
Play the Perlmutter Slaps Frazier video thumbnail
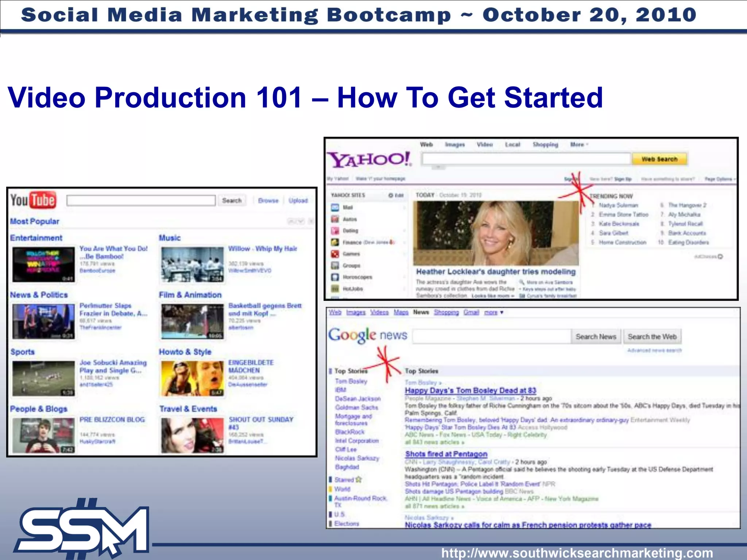pos(43,322)
